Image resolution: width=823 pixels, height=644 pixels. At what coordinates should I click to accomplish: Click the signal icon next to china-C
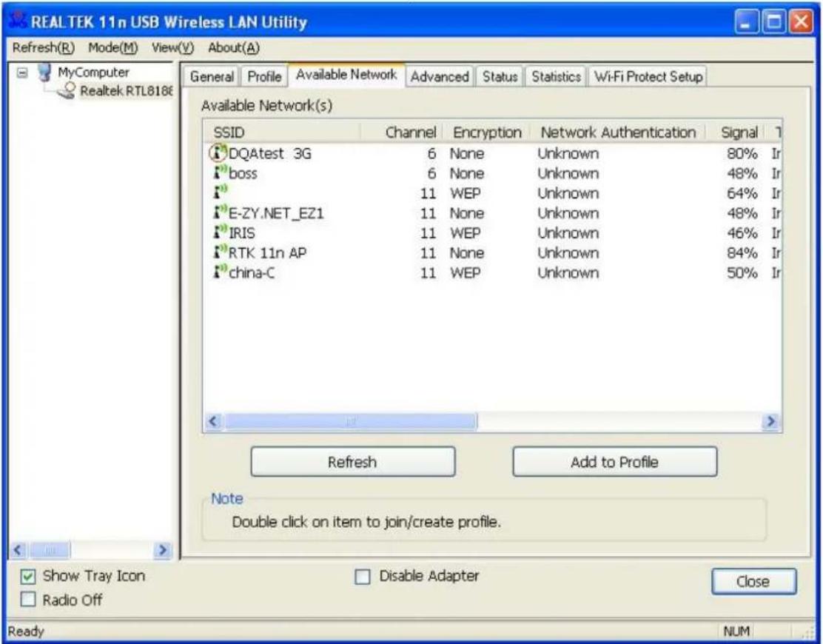click(220, 272)
